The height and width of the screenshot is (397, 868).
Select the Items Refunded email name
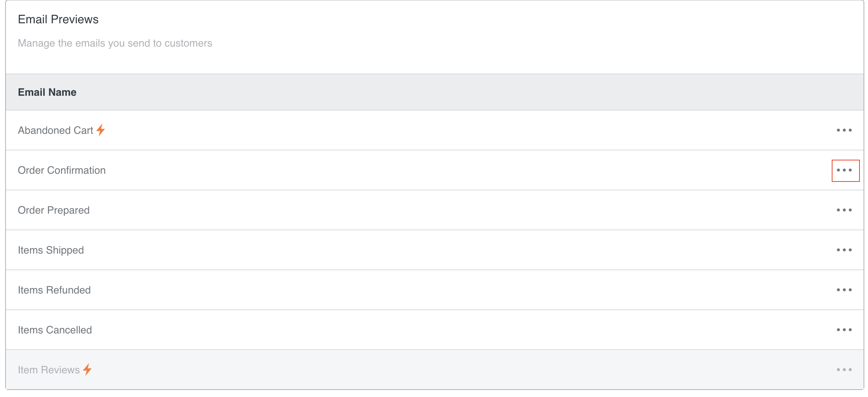(x=54, y=290)
